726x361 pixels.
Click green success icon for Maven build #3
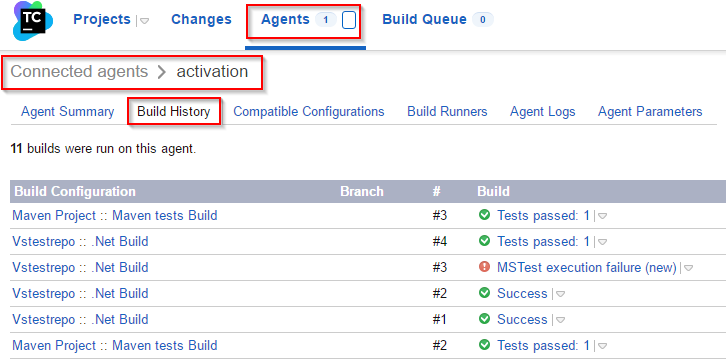pos(484,215)
